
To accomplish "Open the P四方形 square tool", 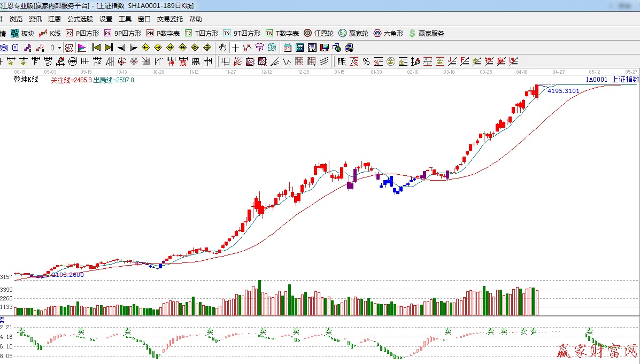I will [x=82, y=33].
